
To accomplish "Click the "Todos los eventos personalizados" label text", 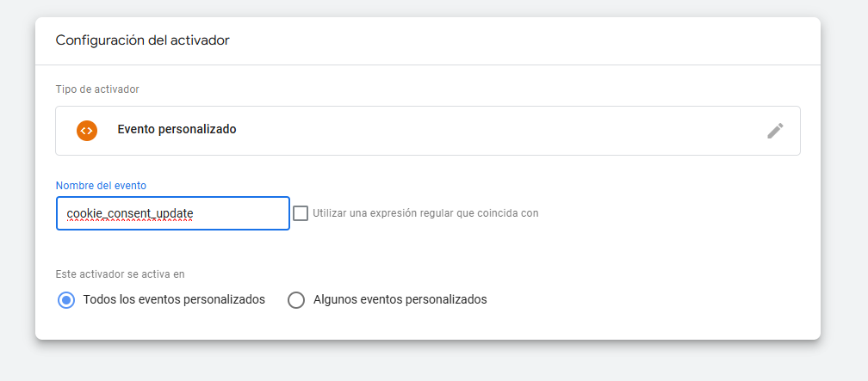I will click(x=174, y=300).
